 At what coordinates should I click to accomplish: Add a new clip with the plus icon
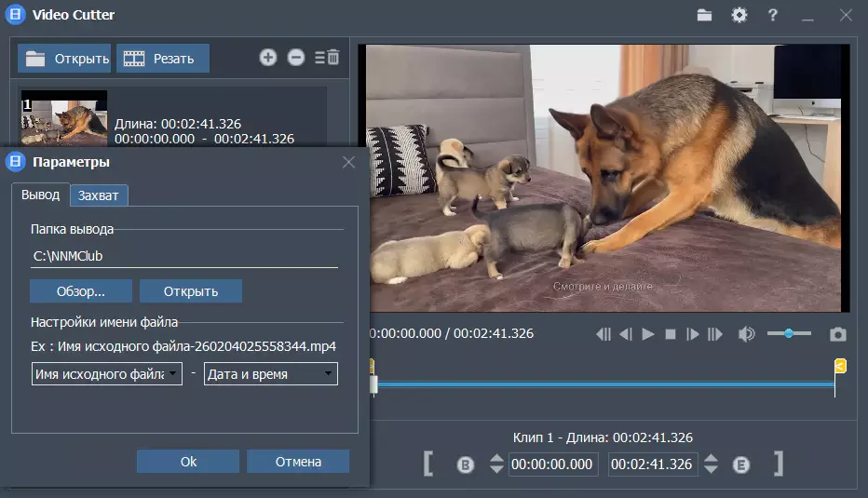(268, 58)
